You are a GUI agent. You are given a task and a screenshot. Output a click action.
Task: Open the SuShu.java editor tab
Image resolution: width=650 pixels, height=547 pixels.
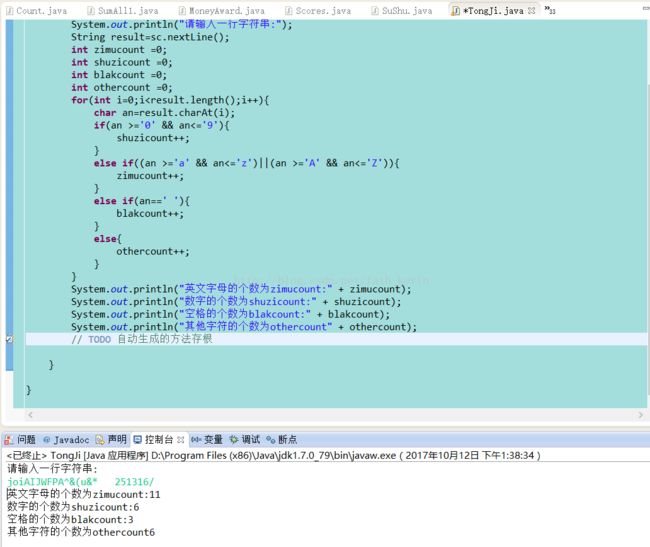399,10
